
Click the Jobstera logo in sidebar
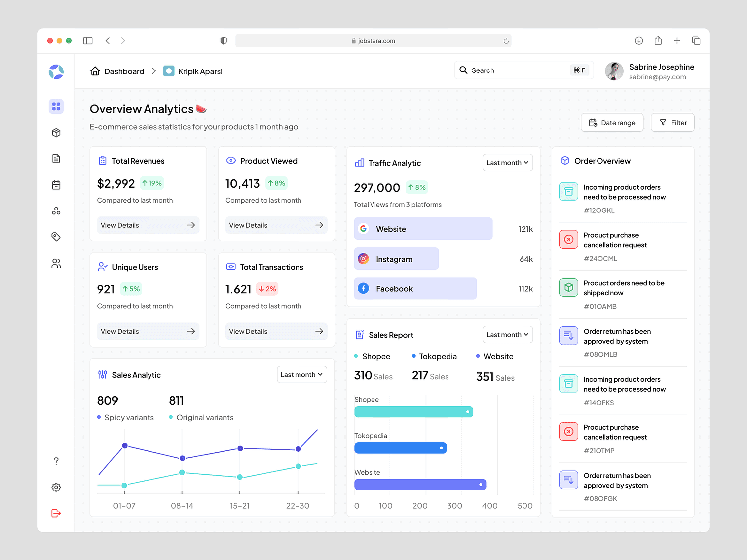tap(56, 71)
